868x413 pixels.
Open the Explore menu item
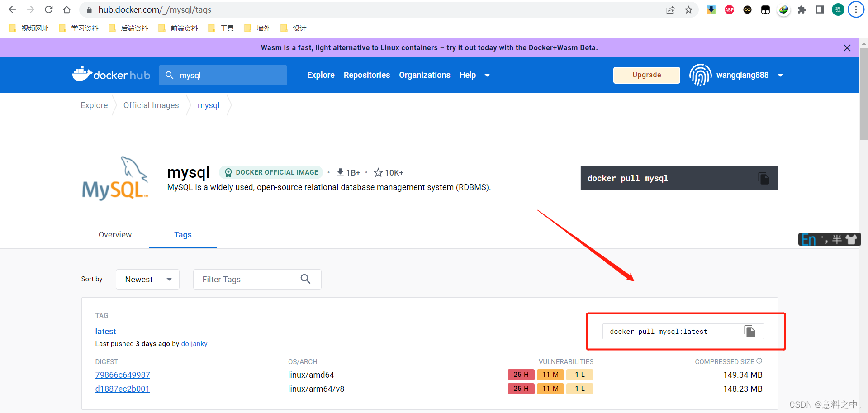[x=321, y=75]
